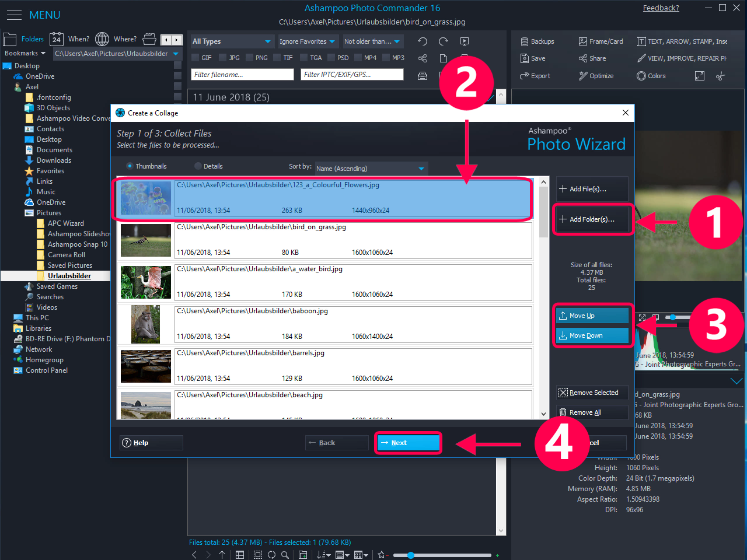Open the thumbnail grid dropdown in bottom toolbar

tap(362, 555)
